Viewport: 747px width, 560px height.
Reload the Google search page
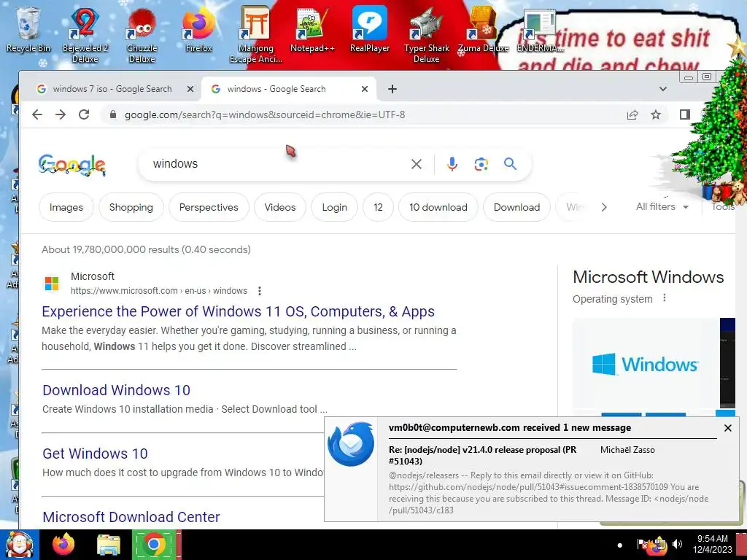coord(84,114)
